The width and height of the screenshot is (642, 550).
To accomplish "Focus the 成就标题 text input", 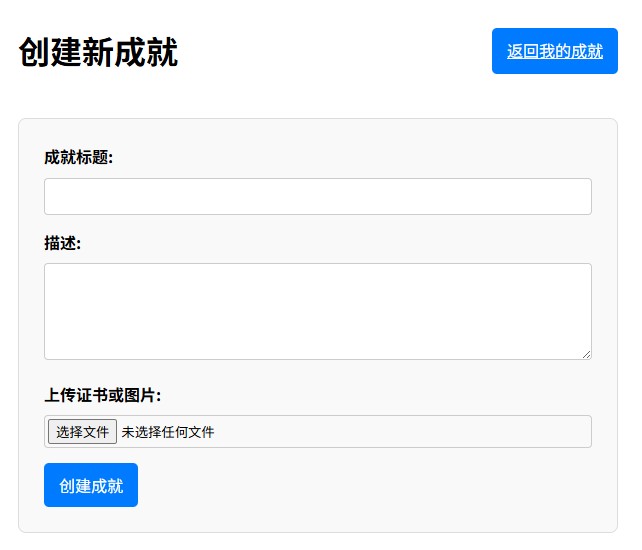I will pyautogui.click(x=317, y=196).
